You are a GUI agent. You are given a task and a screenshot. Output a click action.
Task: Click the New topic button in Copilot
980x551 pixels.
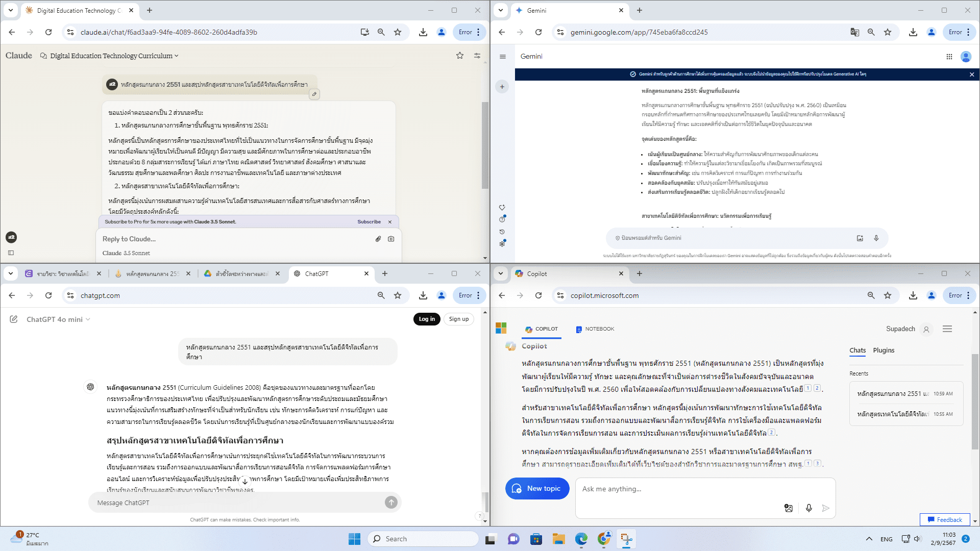click(x=537, y=489)
